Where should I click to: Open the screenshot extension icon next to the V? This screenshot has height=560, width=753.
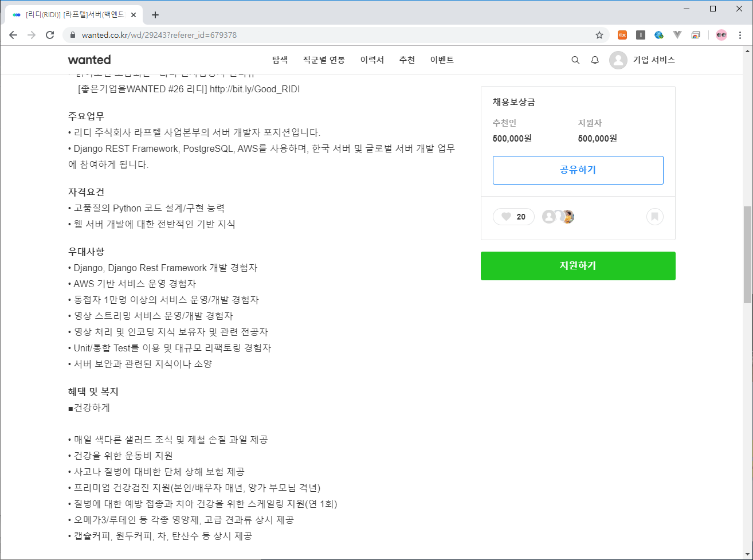(x=696, y=35)
